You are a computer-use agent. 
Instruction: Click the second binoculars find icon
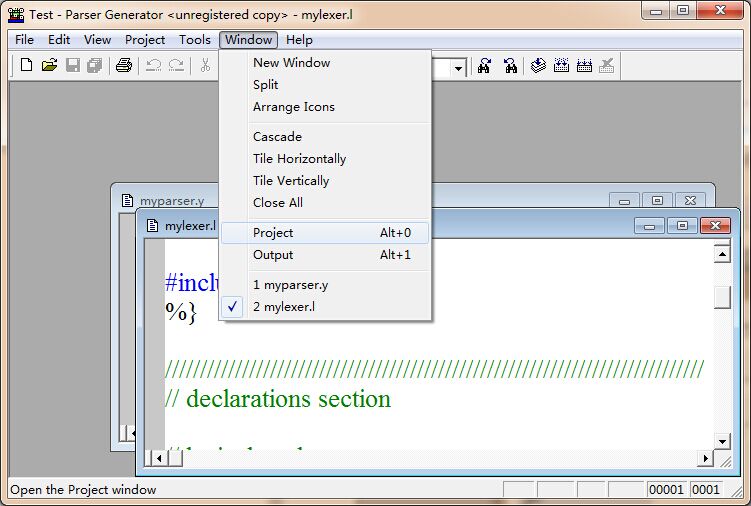tap(511, 66)
